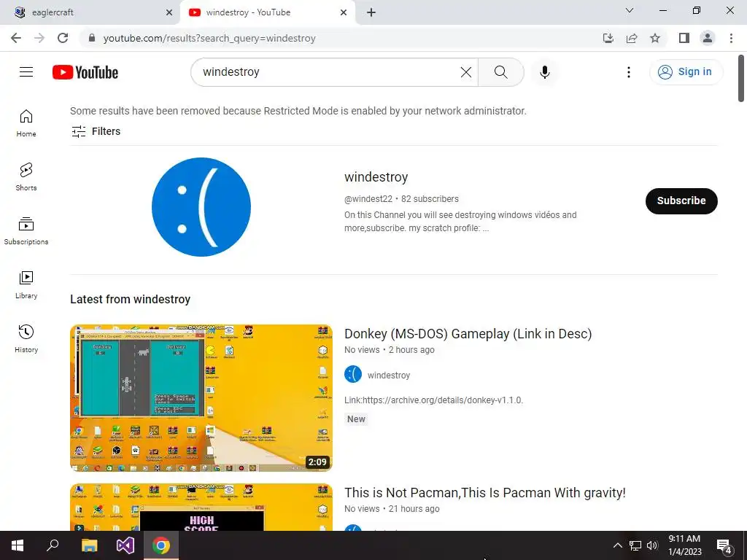Reload the page

(x=63, y=38)
